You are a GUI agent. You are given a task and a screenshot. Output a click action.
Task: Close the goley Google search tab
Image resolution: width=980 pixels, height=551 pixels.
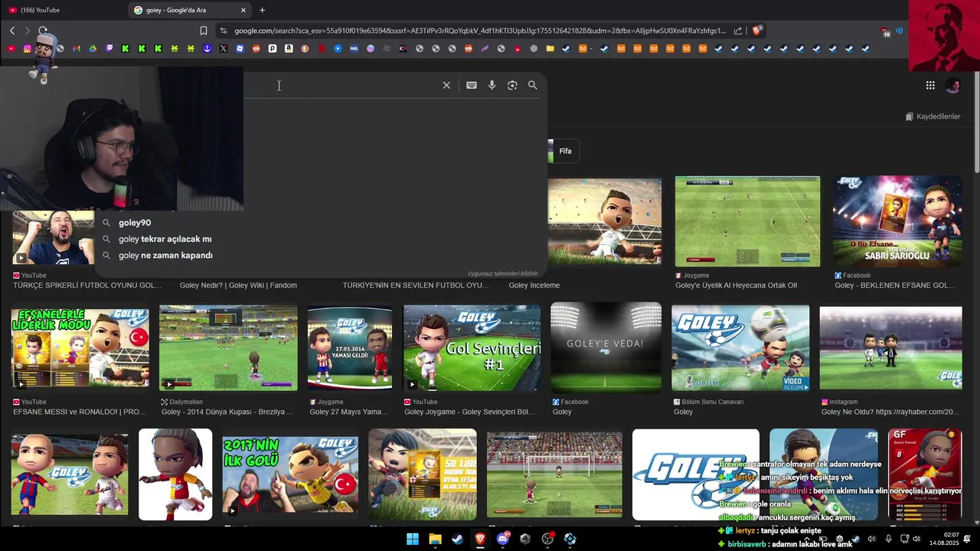[243, 10]
